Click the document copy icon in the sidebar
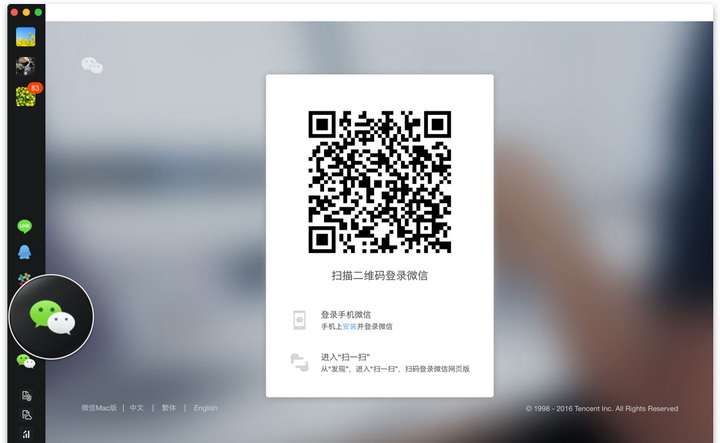 click(x=26, y=396)
